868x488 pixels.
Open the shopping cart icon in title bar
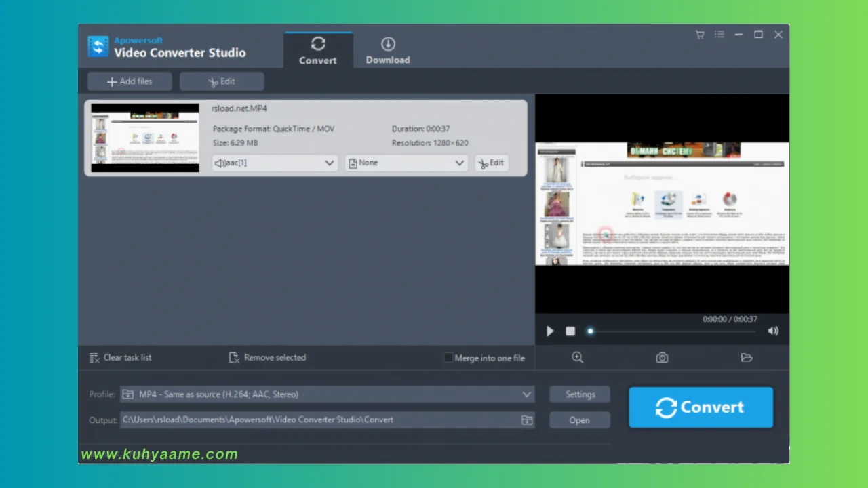[x=700, y=35]
